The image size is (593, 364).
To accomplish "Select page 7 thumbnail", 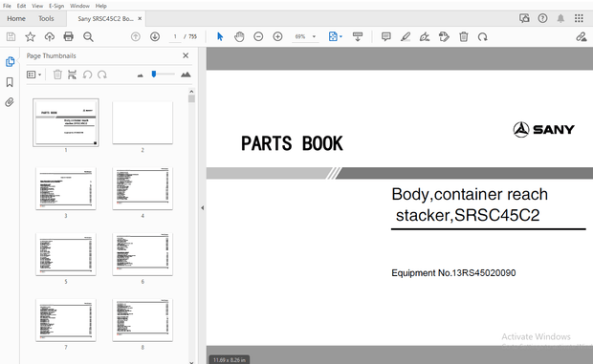I will tap(66, 320).
